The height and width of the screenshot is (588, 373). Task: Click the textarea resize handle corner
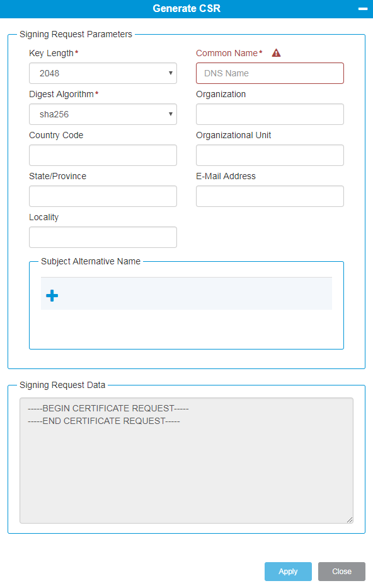click(x=350, y=520)
